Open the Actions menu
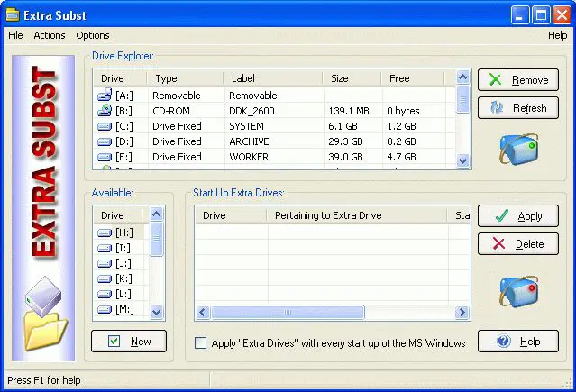This screenshot has width=576, height=392. 50,35
